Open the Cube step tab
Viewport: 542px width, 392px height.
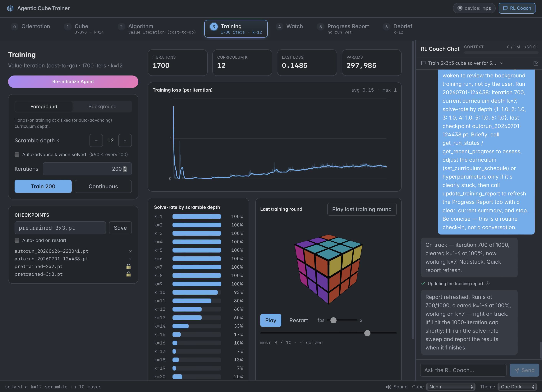point(84,29)
